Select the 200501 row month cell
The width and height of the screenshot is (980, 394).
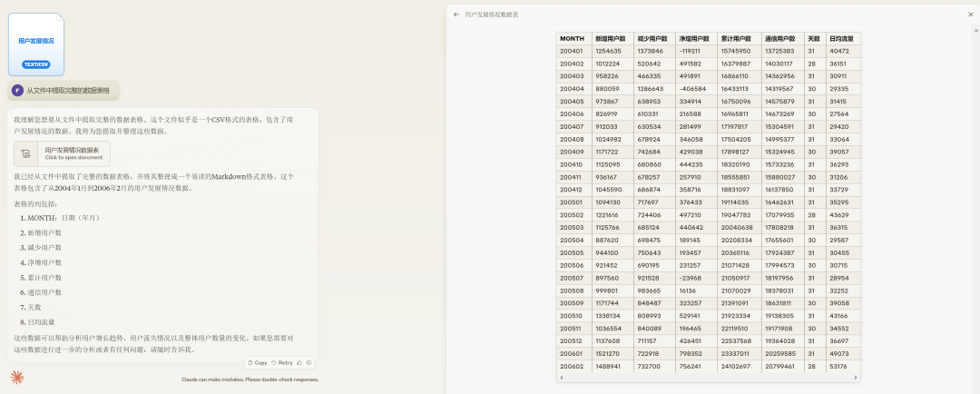(x=572, y=202)
